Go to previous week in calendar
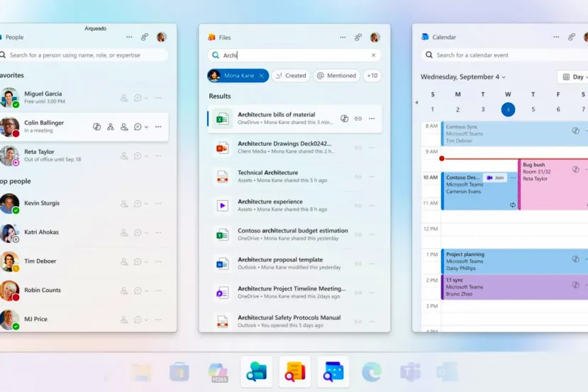This screenshot has width=588, height=392. point(416,102)
